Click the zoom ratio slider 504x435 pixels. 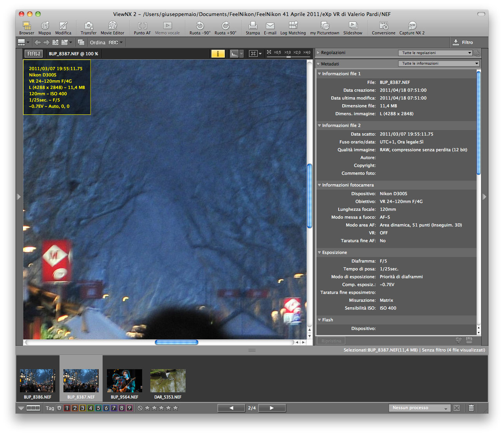[289, 57]
